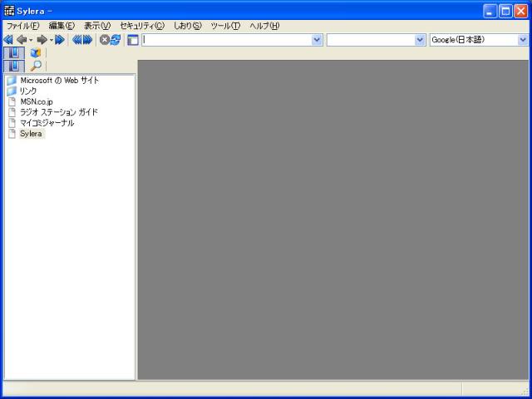Select the ラジオ ステーション ガイド bookmark

[59, 112]
